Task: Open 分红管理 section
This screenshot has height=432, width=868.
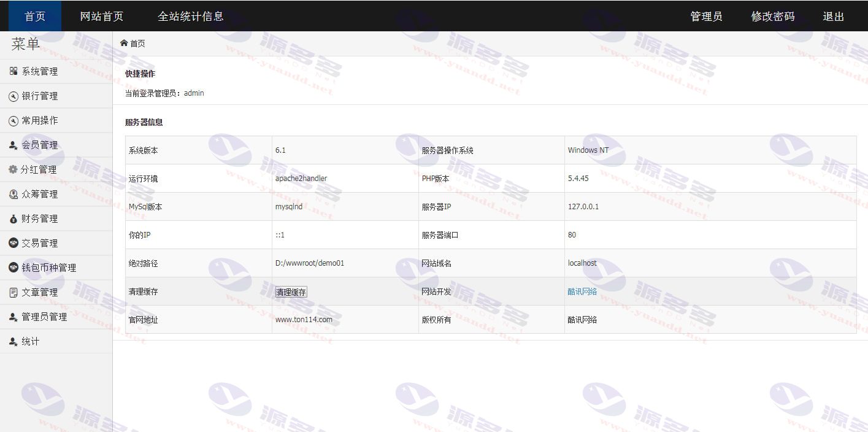Action: 56,169
